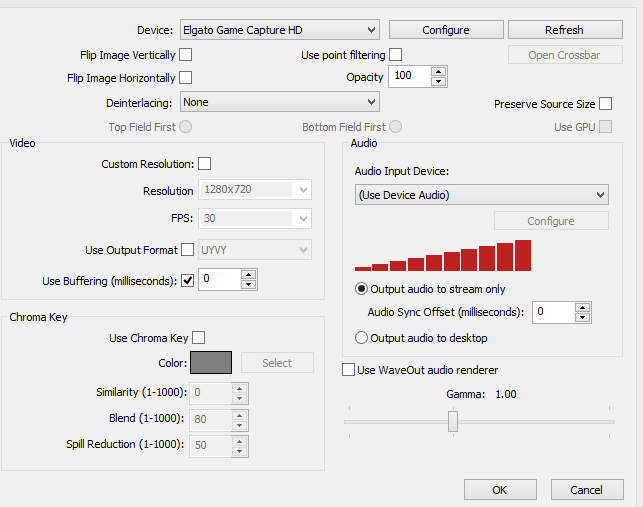The height and width of the screenshot is (507, 643).
Task: Click the Open Crossbar button
Action: (565, 55)
